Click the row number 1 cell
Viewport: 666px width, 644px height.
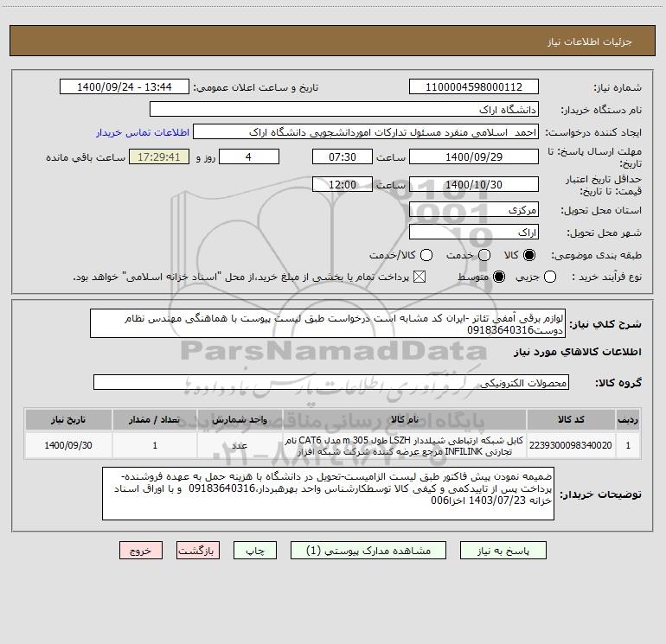tap(628, 445)
